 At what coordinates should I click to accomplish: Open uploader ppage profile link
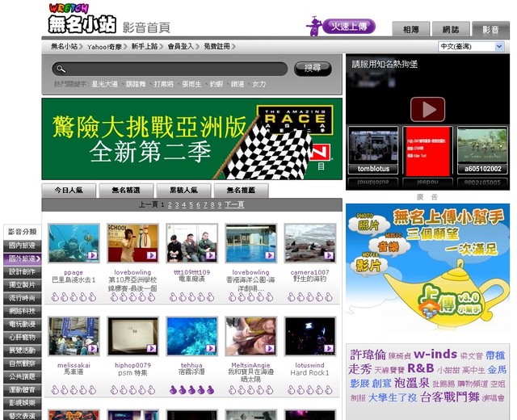click(x=74, y=273)
